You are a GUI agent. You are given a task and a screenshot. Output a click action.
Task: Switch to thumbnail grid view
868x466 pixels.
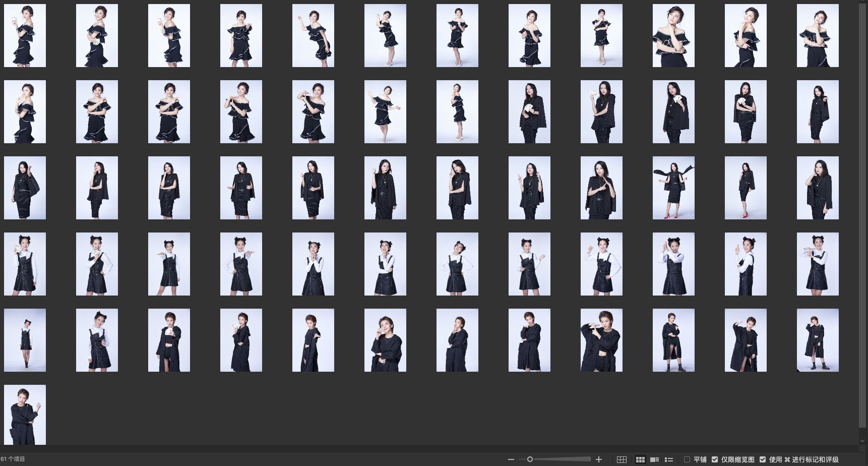(640, 459)
